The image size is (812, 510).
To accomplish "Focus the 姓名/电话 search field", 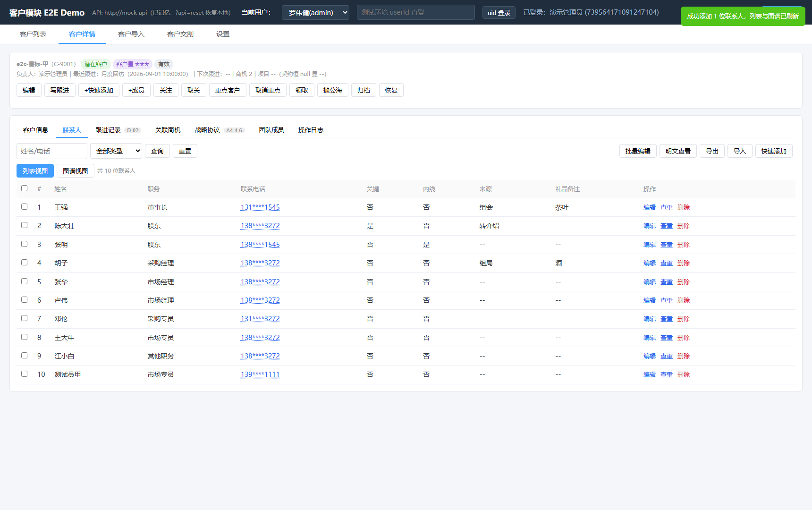I will pyautogui.click(x=52, y=151).
